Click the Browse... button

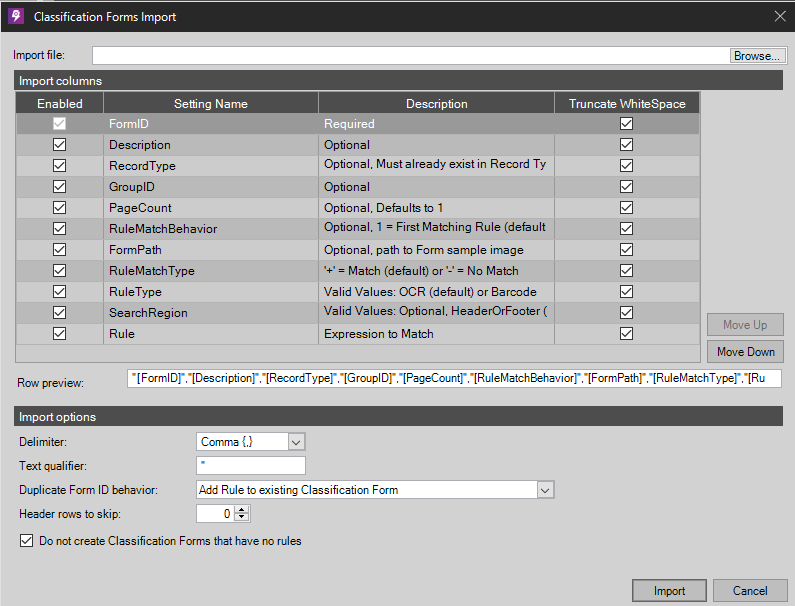[757, 56]
